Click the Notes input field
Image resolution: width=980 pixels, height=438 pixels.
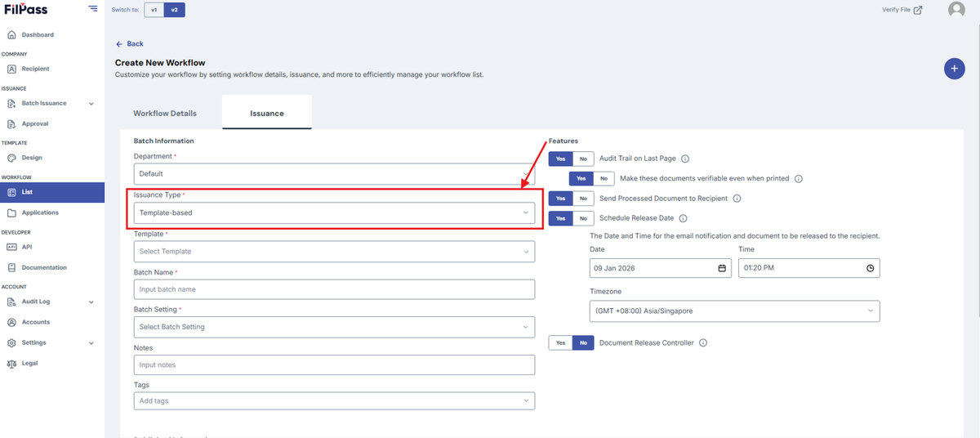tap(334, 365)
